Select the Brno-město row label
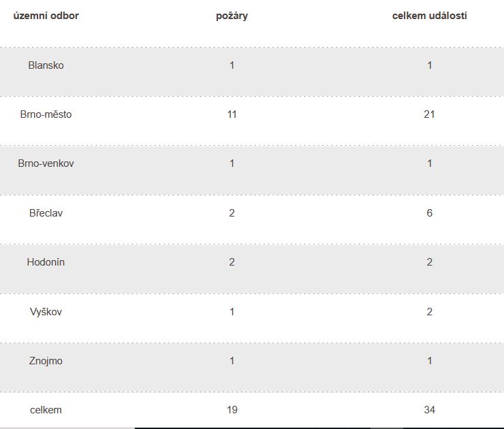This screenshot has height=429, width=504. pyautogui.click(x=46, y=114)
